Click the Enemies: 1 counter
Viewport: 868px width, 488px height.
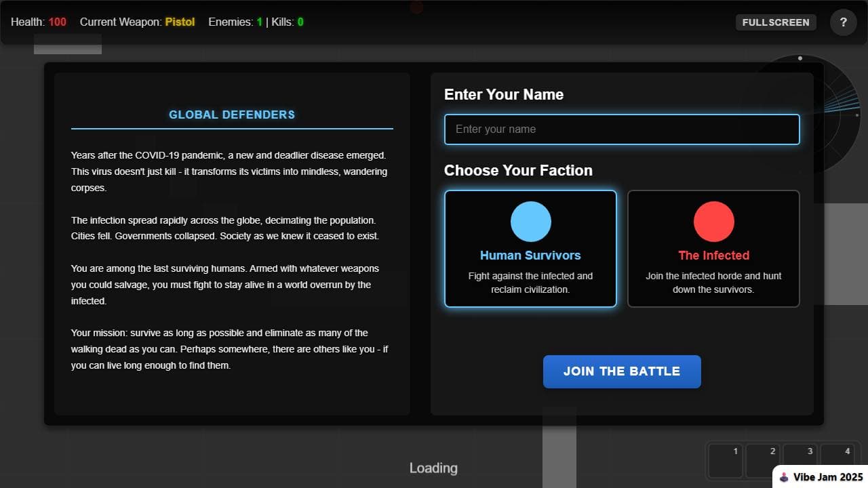(235, 22)
